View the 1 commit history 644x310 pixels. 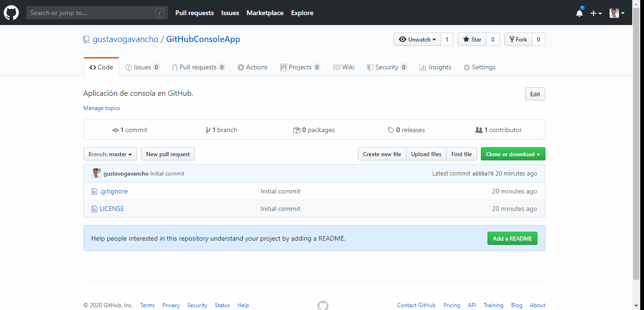tap(130, 130)
